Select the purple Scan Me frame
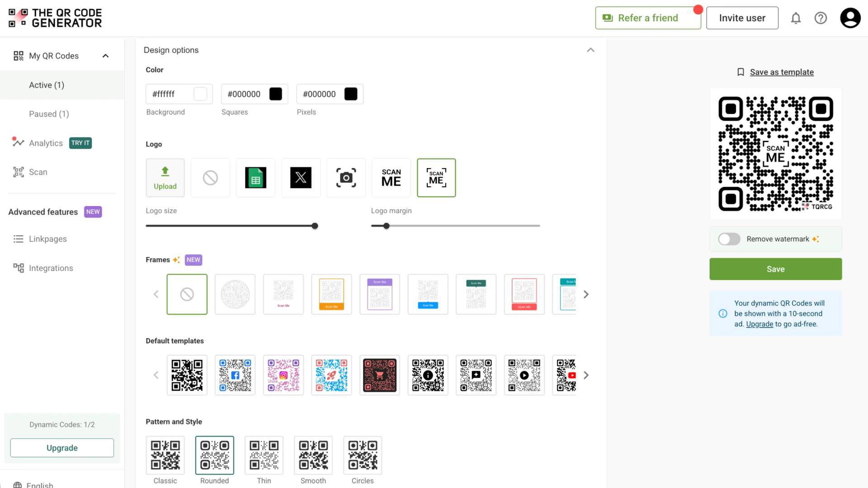This screenshot has width=868, height=488. tap(380, 294)
